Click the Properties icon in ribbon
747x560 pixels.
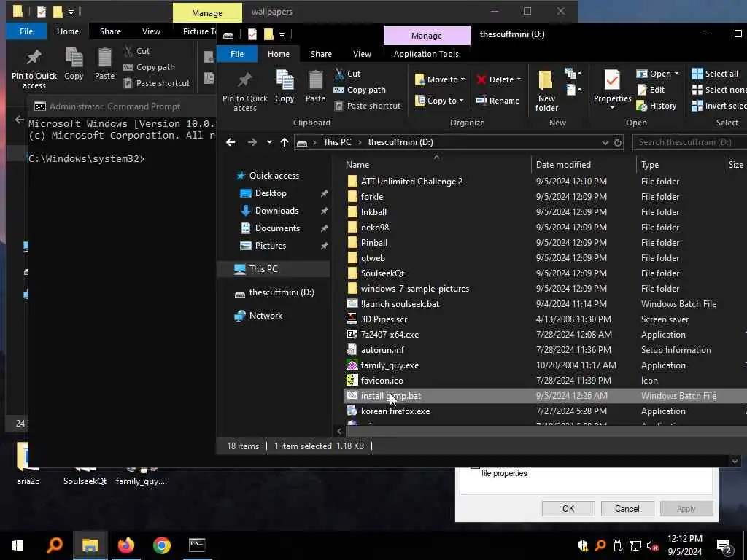[x=612, y=86]
